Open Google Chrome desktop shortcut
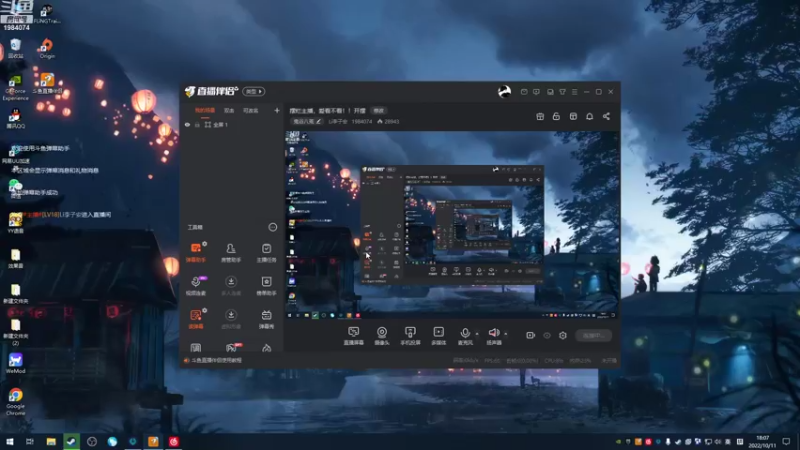This screenshot has width=800, height=450. (x=15, y=402)
